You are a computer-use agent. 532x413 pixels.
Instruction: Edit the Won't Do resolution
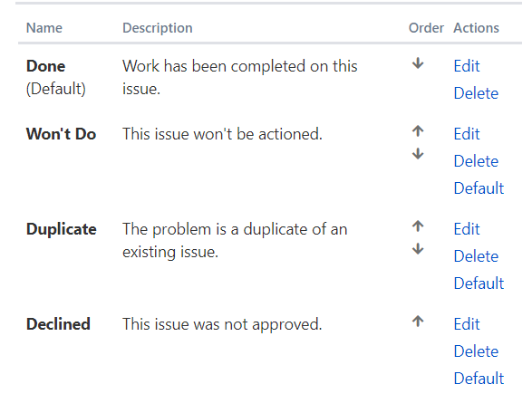(467, 134)
